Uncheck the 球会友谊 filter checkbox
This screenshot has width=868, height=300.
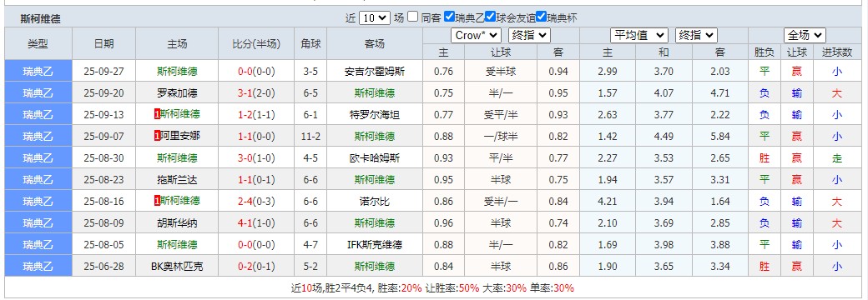[491, 17]
